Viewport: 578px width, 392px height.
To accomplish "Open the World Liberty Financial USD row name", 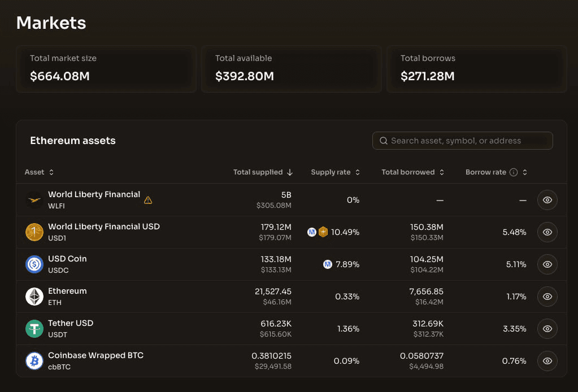I will [104, 227].
